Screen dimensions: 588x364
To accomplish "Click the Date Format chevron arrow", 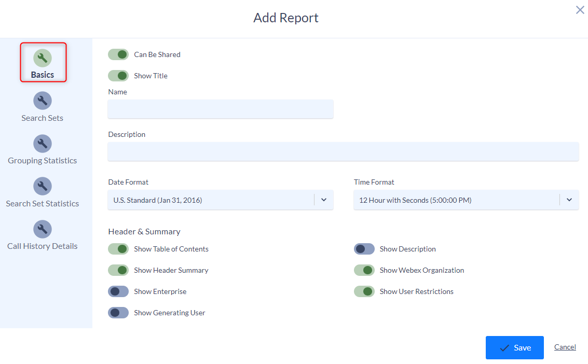I will point(324,200).
